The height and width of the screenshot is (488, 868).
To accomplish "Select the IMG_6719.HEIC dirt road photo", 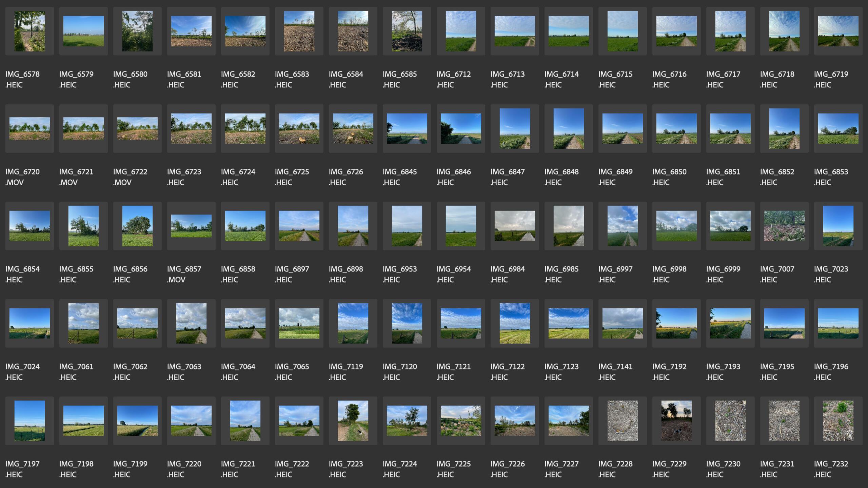I will (838, 31).
